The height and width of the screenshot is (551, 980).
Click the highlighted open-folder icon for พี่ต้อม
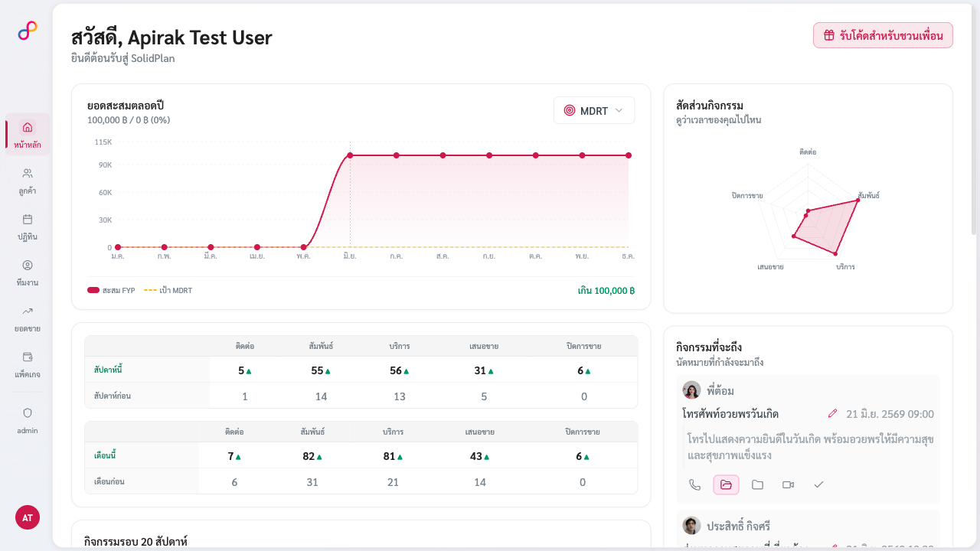(726, 484)
